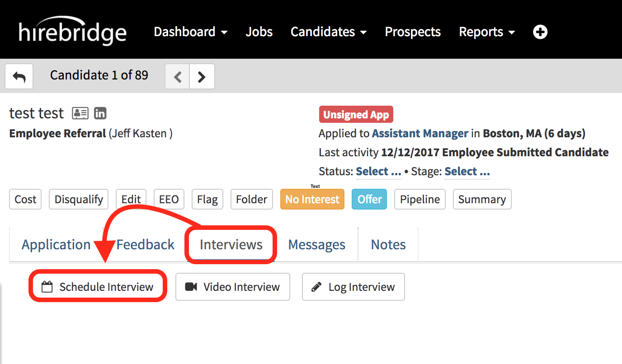The width and height of the screenshot is (622, 364).
Task: Open the Assistant Manager job link
Action: click(420, 134)
